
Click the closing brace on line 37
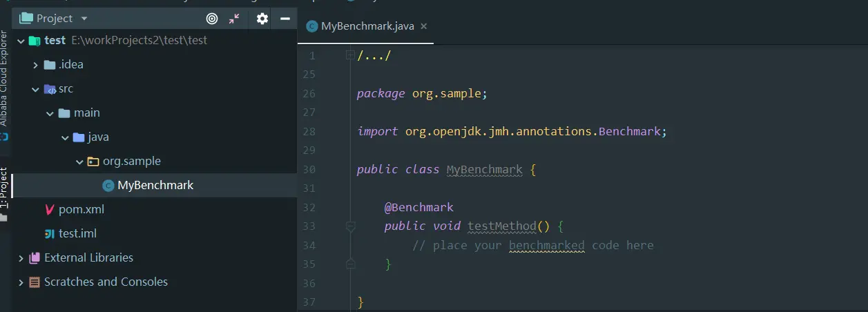point(360,302)
